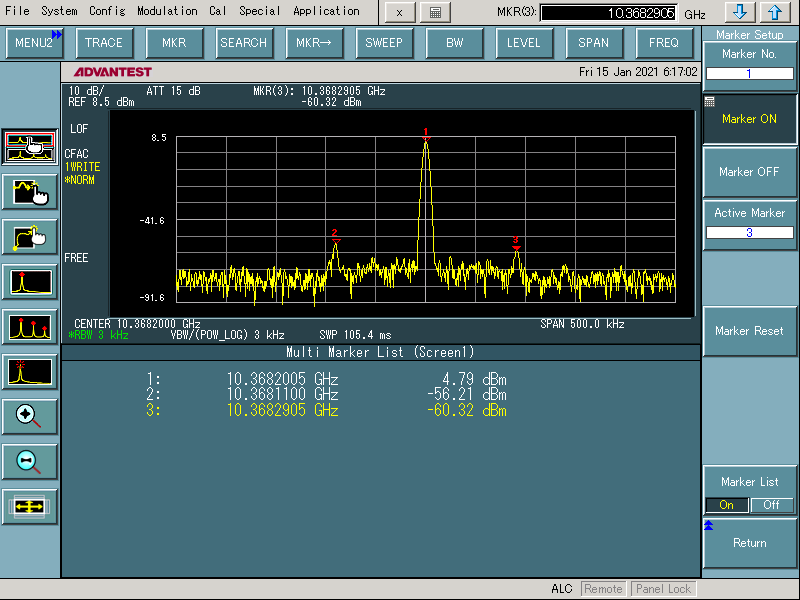
Task: Click the zoom out magnifier icon
Action: tap(30, 461)
